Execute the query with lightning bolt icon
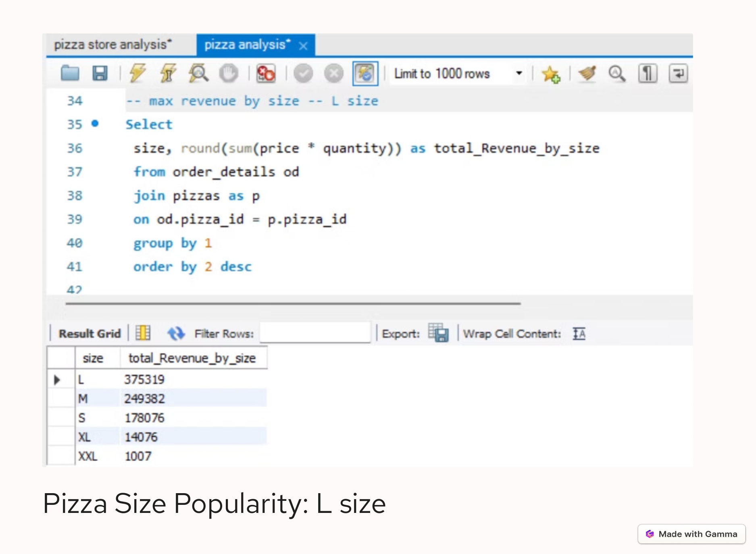 137,73
